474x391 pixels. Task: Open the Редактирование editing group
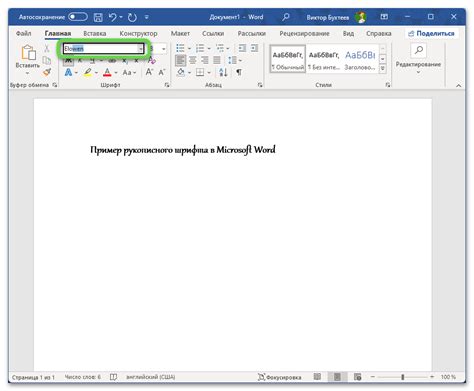(418, 58)
